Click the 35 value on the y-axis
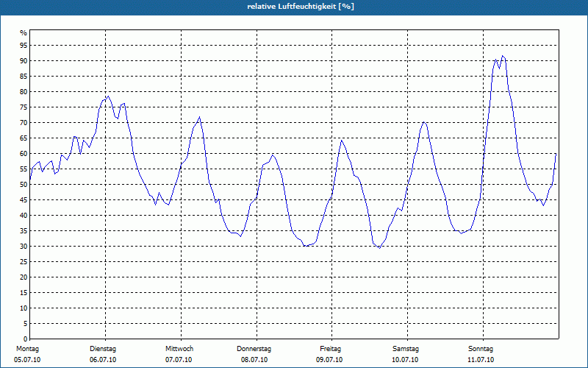The image size is (588, 368). (x=24, y=231)
